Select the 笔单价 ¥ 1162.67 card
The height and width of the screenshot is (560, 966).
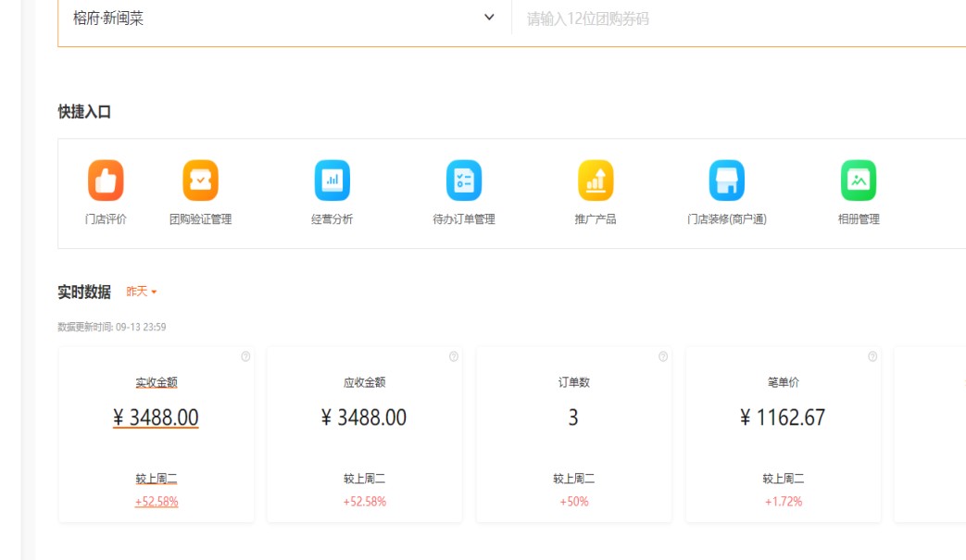(x=783, y=435)
